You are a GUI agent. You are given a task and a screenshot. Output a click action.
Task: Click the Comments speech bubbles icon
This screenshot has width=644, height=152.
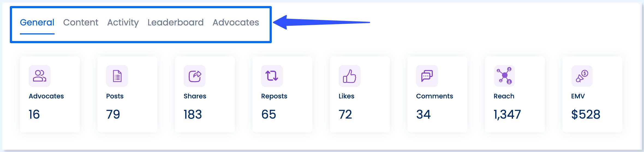[x=427, y=76]
